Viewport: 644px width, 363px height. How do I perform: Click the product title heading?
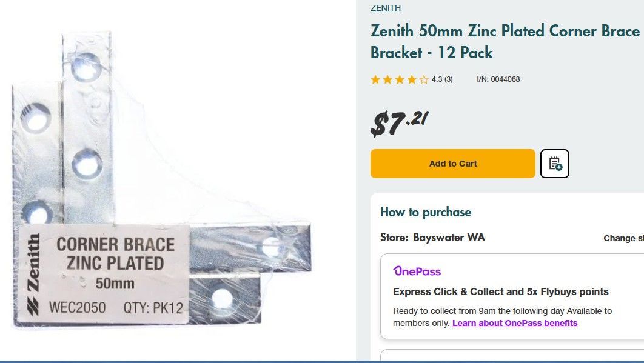point(503,41)
